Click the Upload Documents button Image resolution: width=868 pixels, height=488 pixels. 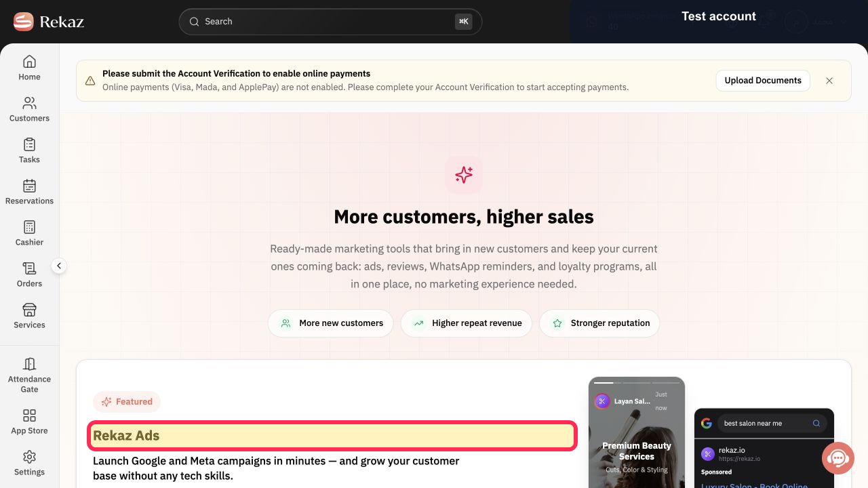pos(763,80)
